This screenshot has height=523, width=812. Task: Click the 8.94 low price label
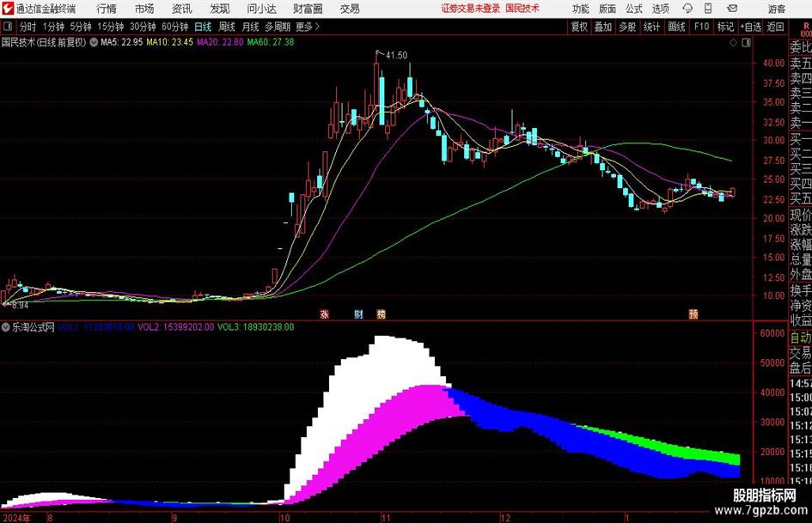pos(20,306)
